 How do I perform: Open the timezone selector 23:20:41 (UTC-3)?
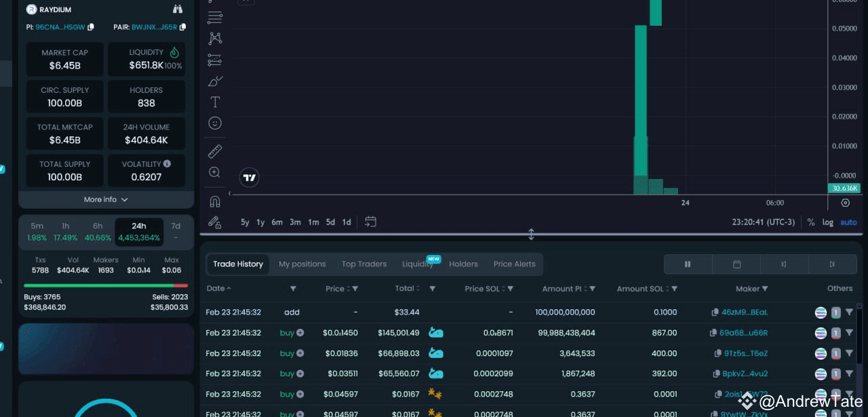tap(763, 222)
